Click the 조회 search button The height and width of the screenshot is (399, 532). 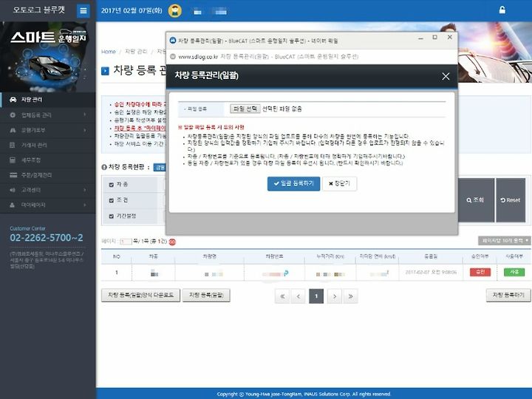(x=475, y=200)
